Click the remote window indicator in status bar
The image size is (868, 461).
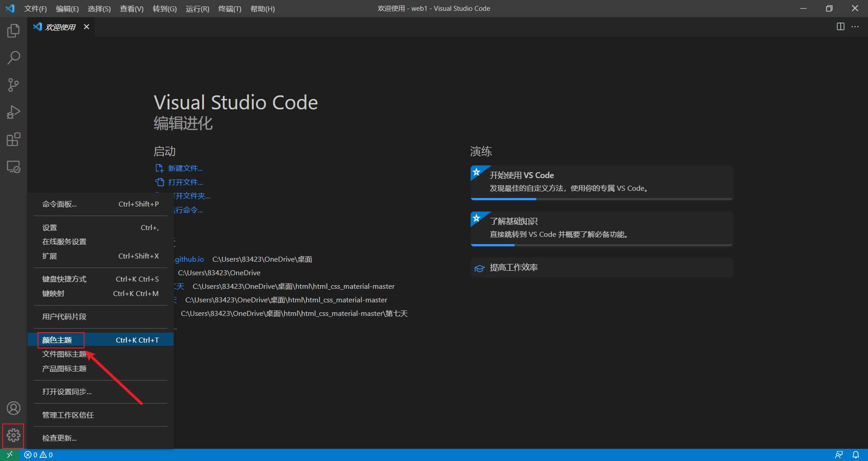(9, 455)
